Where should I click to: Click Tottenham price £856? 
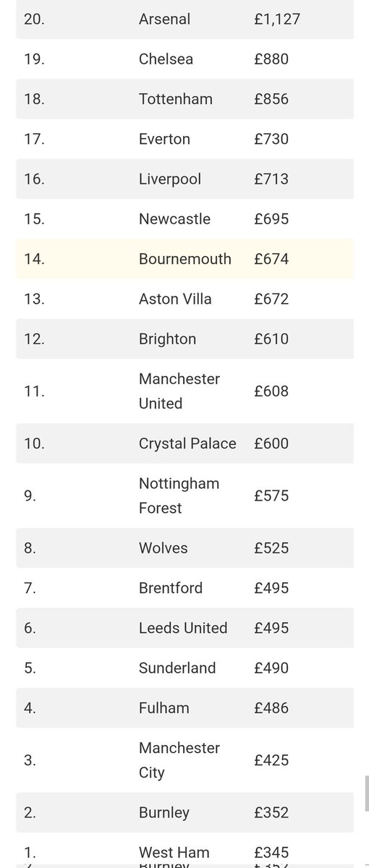pos(271,99)
